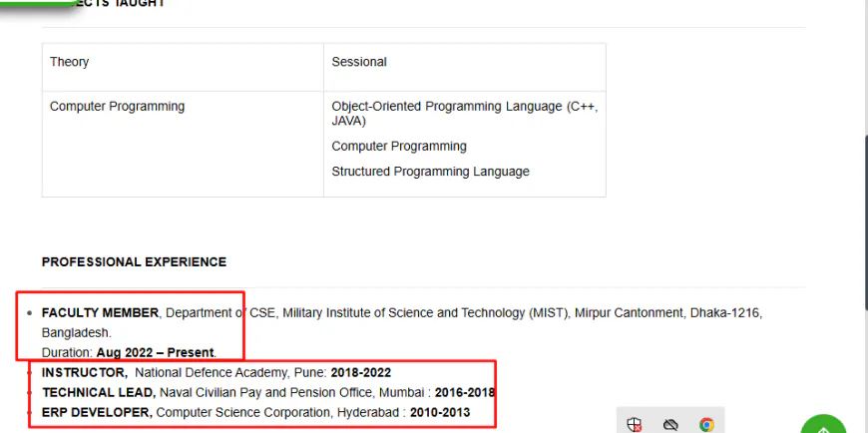The image size is (868, 433).
Task: Click the Computer Programming theory cell
Action: tap(183, 144)
